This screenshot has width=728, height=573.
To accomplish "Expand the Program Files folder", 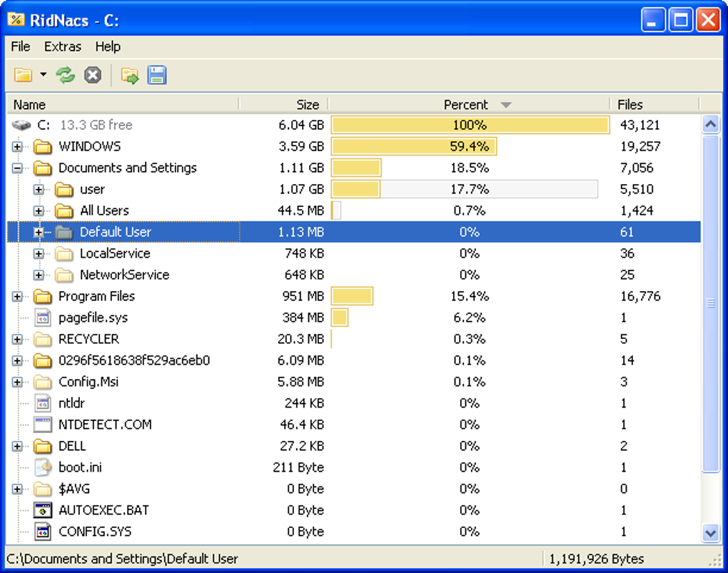I will 17,296.
